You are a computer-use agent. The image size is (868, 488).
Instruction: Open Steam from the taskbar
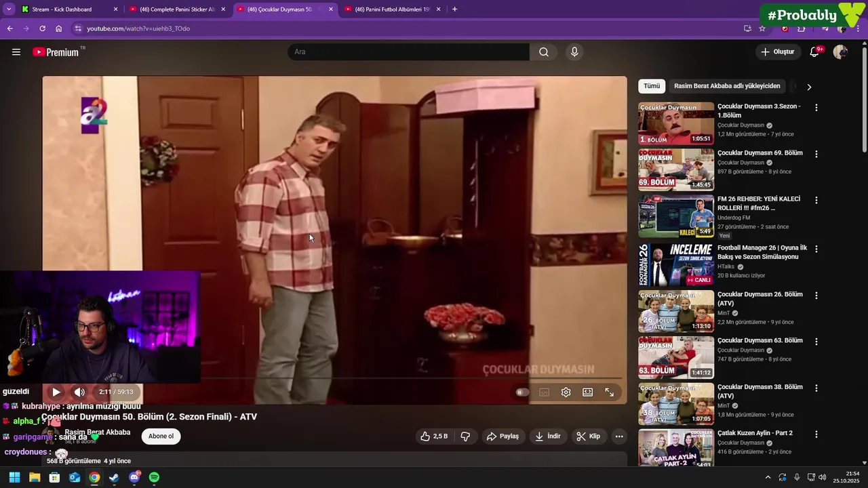tap(114, 477)
